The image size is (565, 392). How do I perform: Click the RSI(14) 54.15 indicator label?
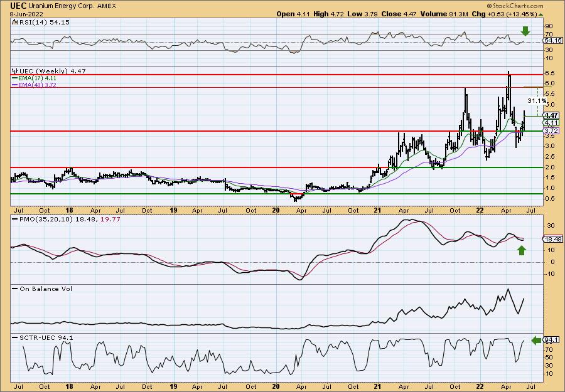[x=45, y=22]
